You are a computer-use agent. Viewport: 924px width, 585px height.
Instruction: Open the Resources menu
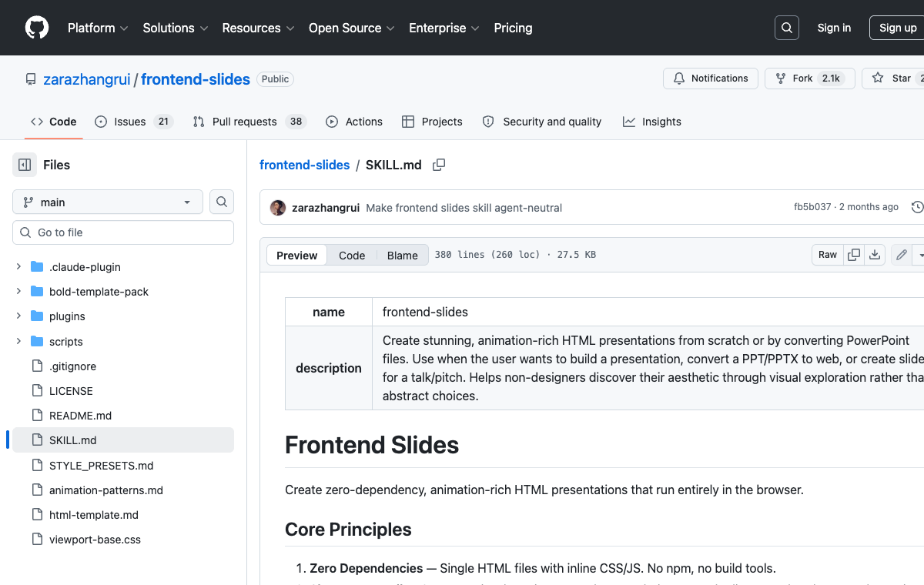point(258,28)
